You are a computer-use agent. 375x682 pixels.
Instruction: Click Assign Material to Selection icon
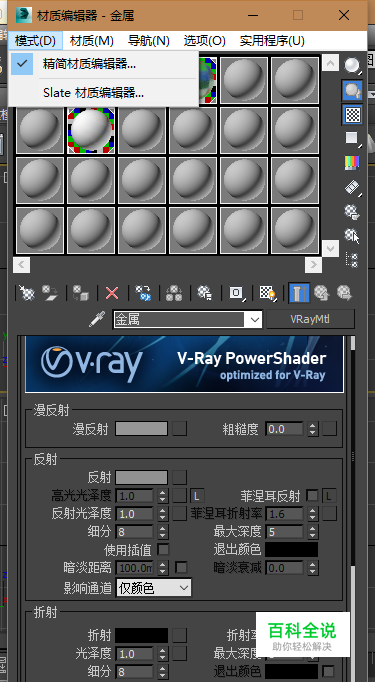(x=81, y=293)
